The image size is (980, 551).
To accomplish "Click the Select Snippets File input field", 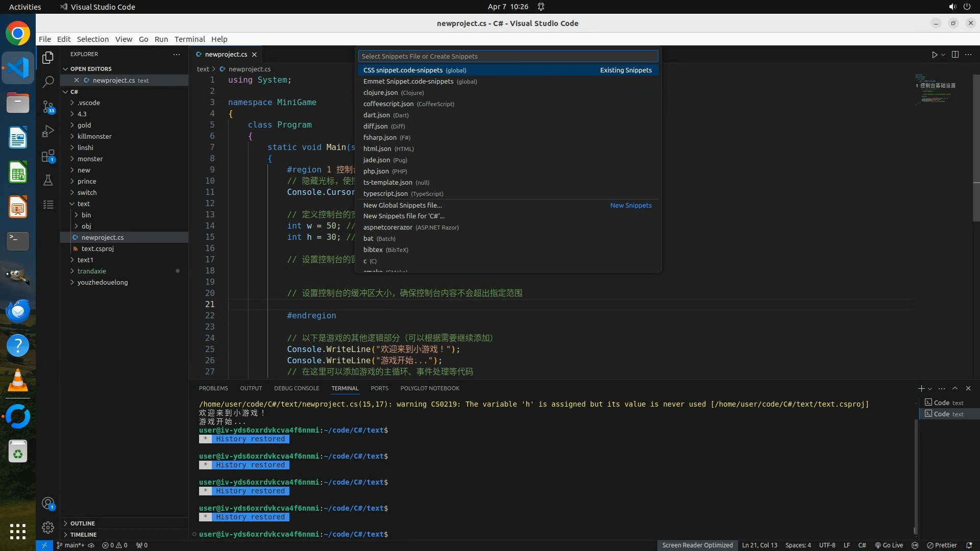I will 507,56.
